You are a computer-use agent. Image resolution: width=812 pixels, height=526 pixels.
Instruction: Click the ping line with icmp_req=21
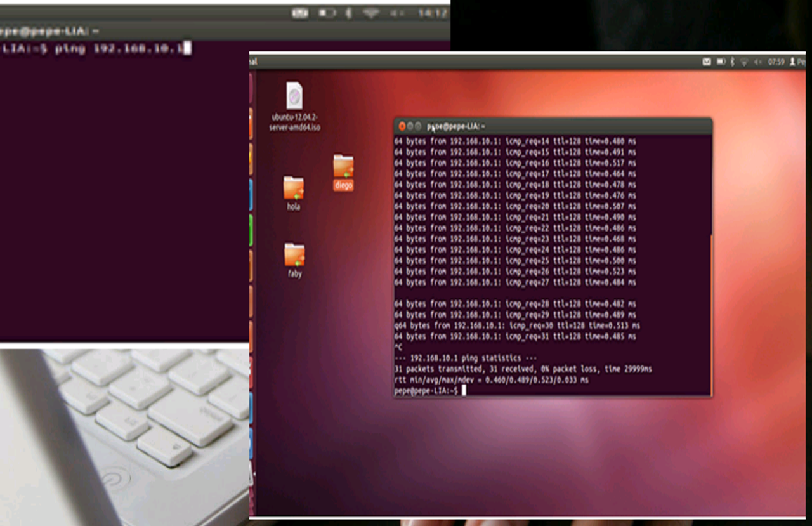point(515,217)
